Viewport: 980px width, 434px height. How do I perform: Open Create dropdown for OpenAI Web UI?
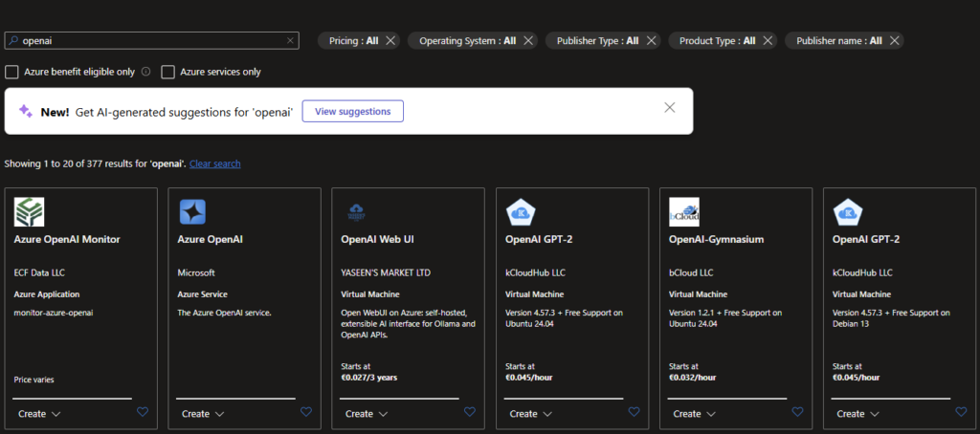[366, 414]
